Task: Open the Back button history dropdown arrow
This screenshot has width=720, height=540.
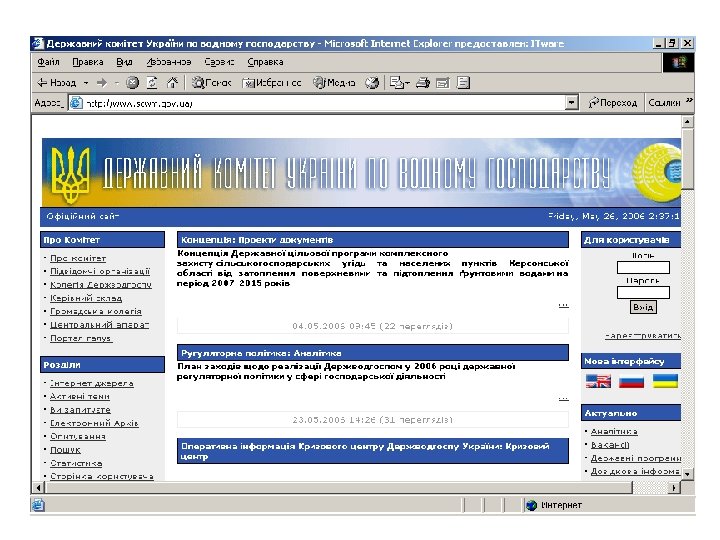Action: click(86, 83)
